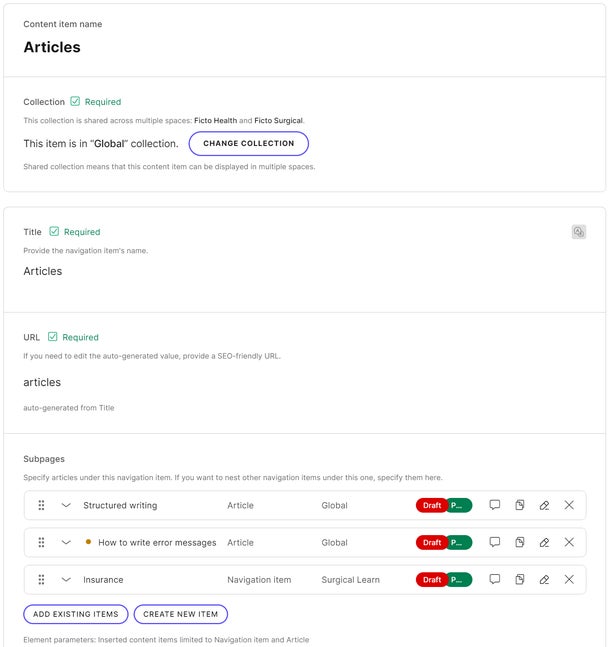Click the Subpages section label

[x=44, y=459]
